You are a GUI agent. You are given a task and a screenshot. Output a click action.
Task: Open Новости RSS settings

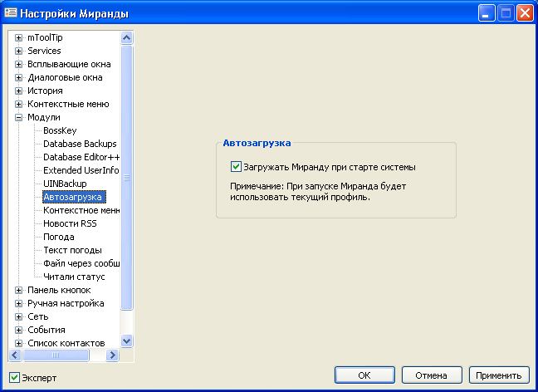point(70,223)
